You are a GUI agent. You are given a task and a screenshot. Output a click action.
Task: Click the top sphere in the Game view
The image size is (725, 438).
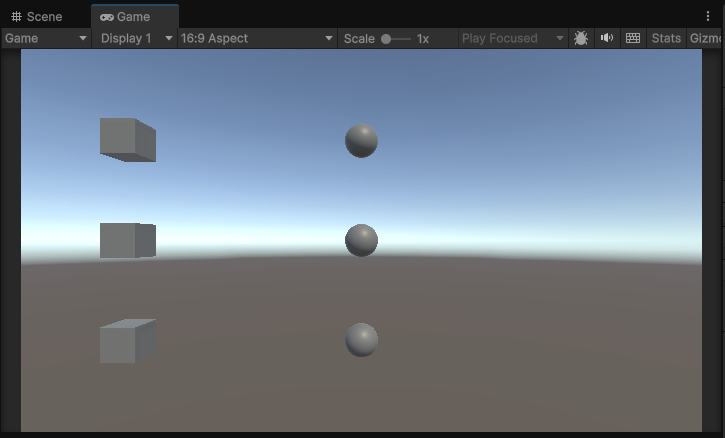pyautogui.click(x=361, y=141)
